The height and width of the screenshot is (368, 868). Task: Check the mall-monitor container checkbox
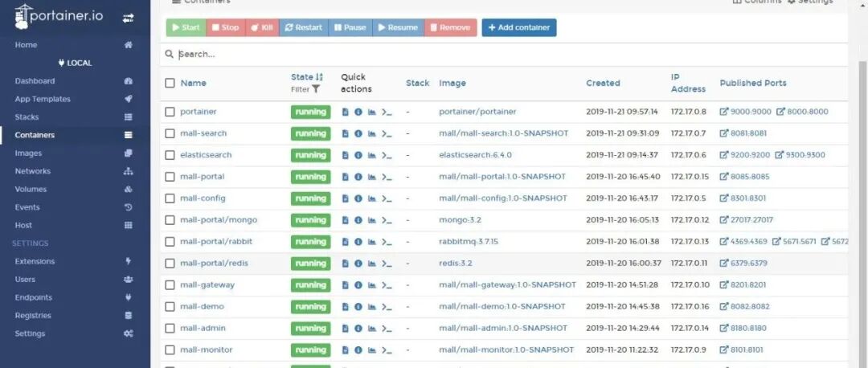point(170,350)
